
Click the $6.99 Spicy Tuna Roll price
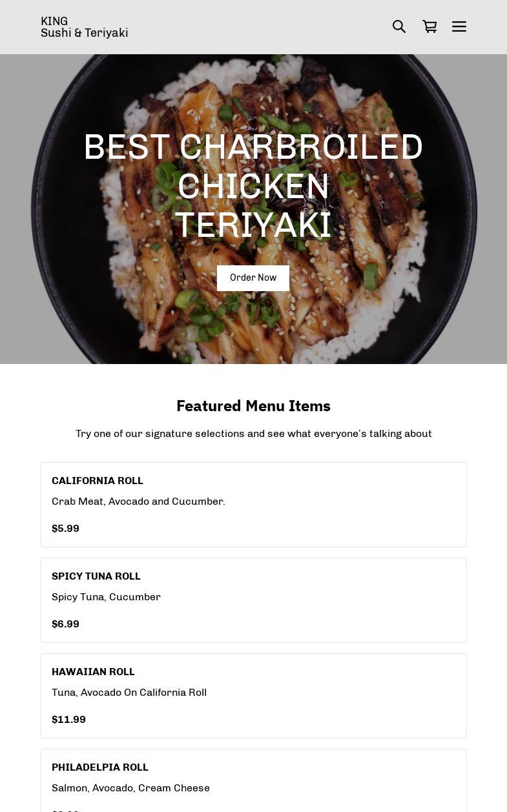(65, 624)
